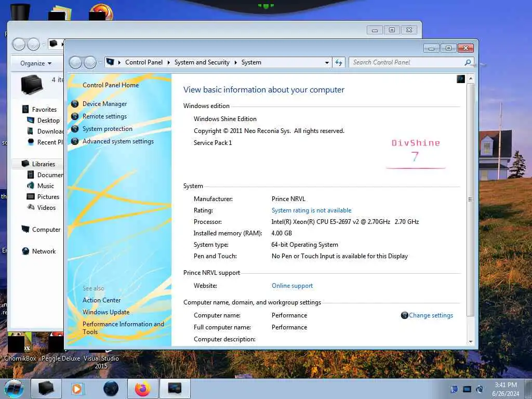
Task: Open Online support website link
Action: point(292,286)
